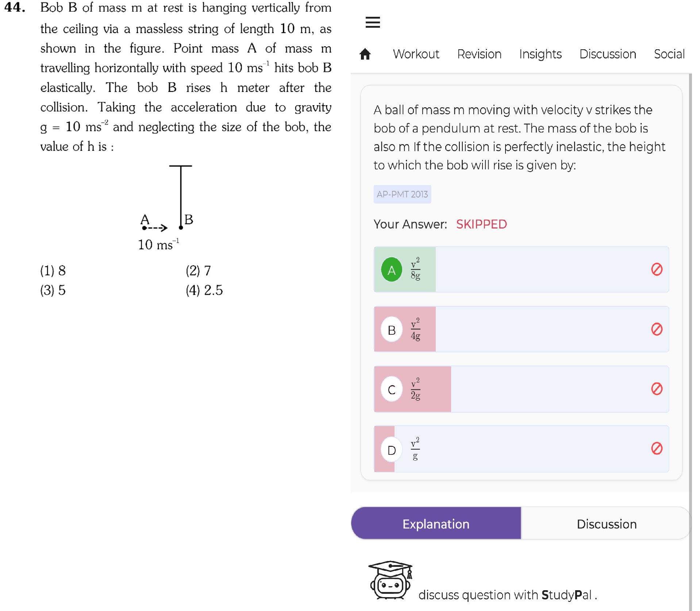The height and width of the screenshot is (611, 700).
Task: Click the discuss question with StudyPal link
Action: (508, 595)
